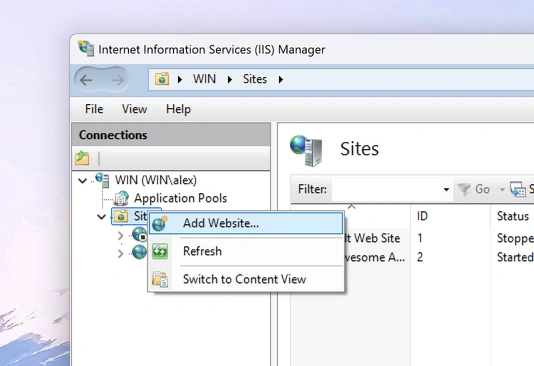Open the Filter dropdown arrow
534x366 pixels.
tap(446, 189)
